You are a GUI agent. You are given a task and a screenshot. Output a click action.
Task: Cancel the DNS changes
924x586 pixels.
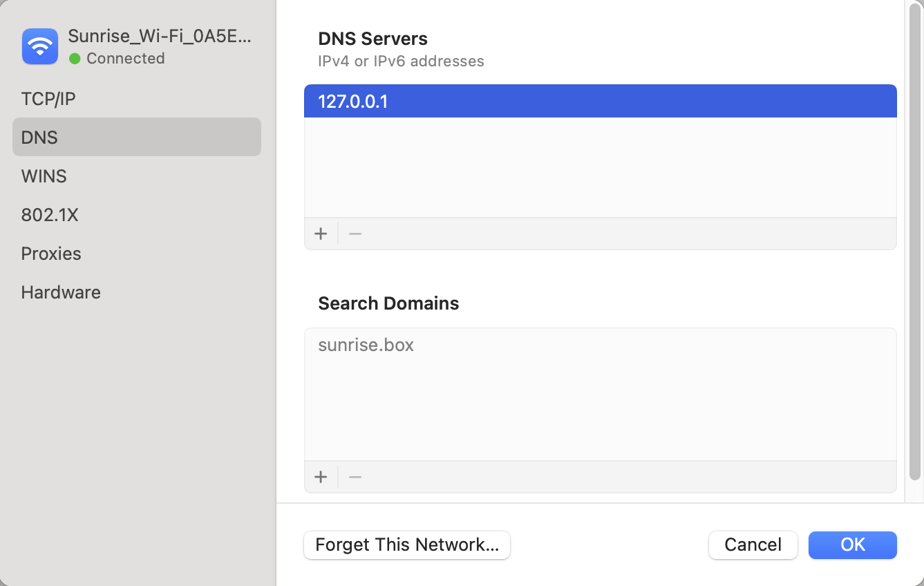[x=753, y=545]
